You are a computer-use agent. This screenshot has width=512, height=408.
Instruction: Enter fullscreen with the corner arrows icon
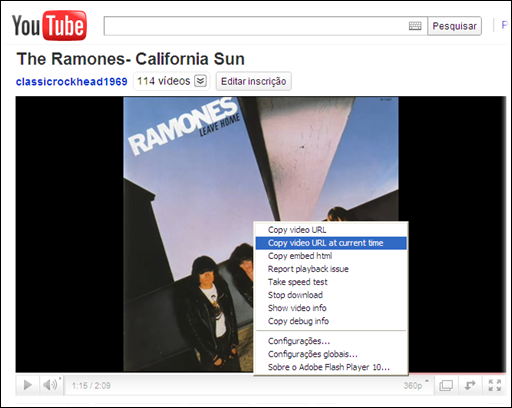[495, 385]
